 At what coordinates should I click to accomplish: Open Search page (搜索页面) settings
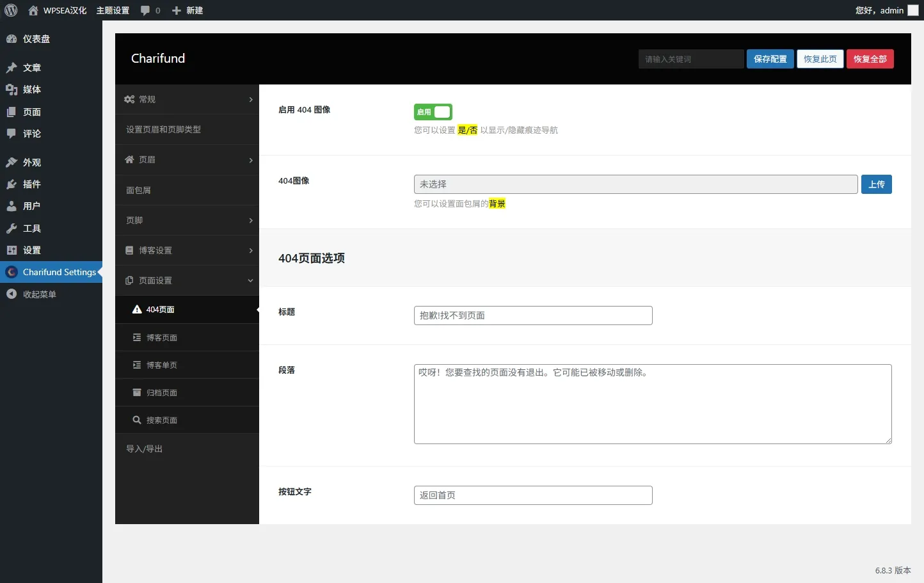pyautogui.click(x=161, y=420)
